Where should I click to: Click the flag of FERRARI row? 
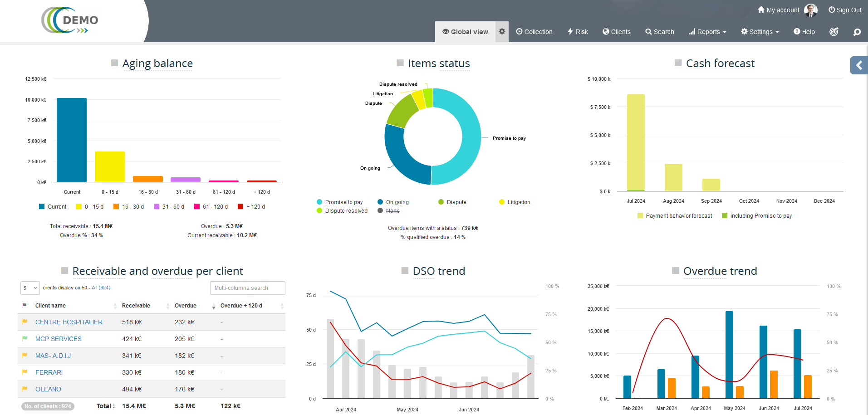click(x=25, y=372)
